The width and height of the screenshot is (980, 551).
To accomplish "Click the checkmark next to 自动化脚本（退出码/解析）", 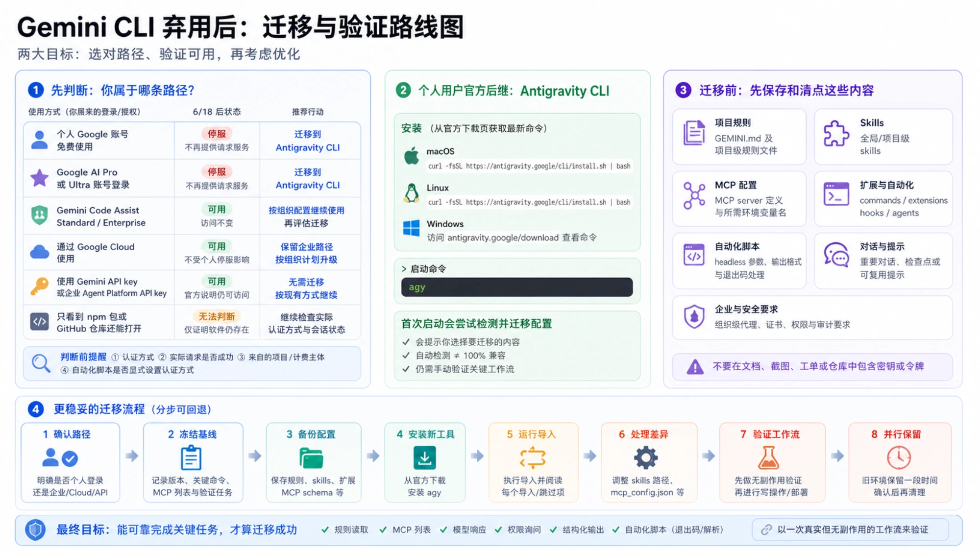I will (x=615, y=530).
